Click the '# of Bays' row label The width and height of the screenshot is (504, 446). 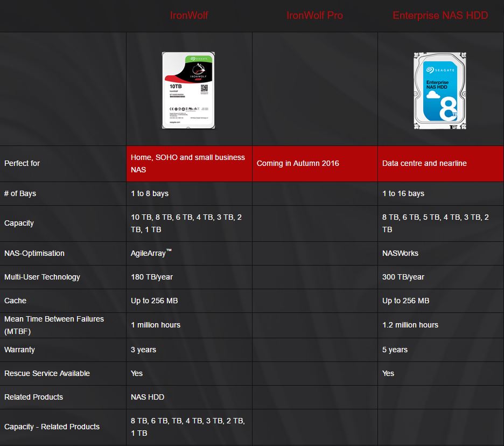pos(20,193)
